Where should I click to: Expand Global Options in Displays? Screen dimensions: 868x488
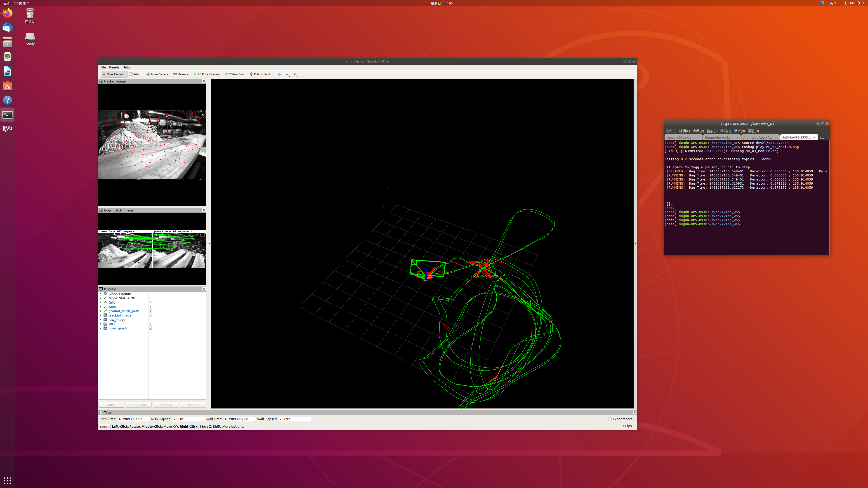point(100,294)
